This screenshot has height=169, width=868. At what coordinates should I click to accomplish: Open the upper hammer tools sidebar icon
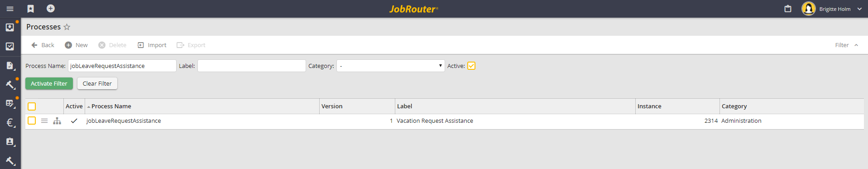click(10, 85)
